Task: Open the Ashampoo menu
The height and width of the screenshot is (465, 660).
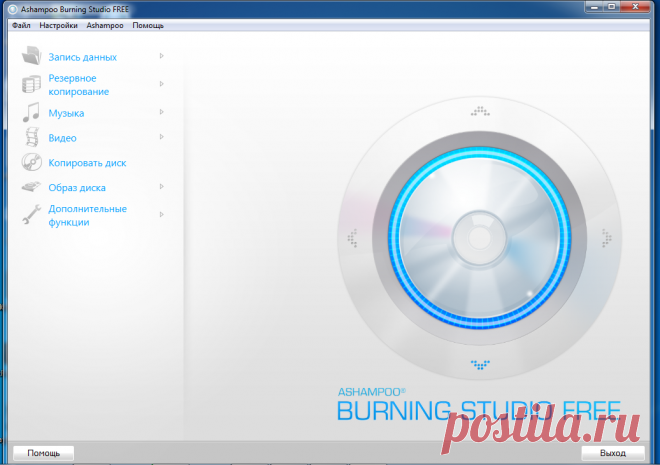Action: [105, 25]
